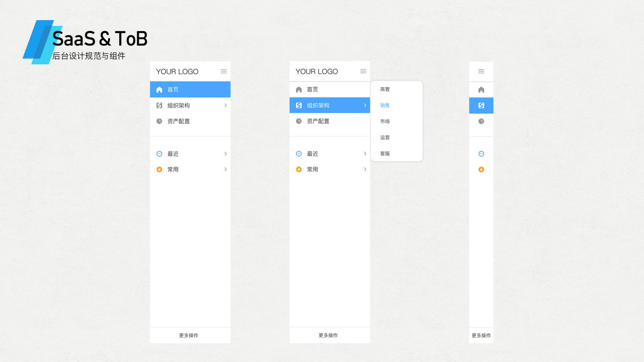The height and width of the screenshot is (362, 644).
Task: Select 资产配置 label in left sidebar
Action: 179,121
